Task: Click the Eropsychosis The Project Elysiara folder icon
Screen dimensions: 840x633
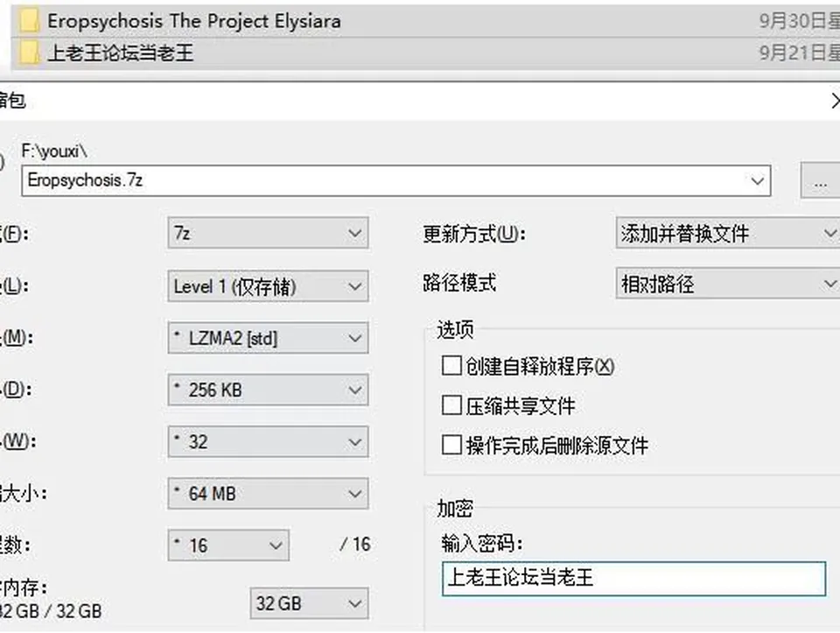Action: [x=30, y=21]
